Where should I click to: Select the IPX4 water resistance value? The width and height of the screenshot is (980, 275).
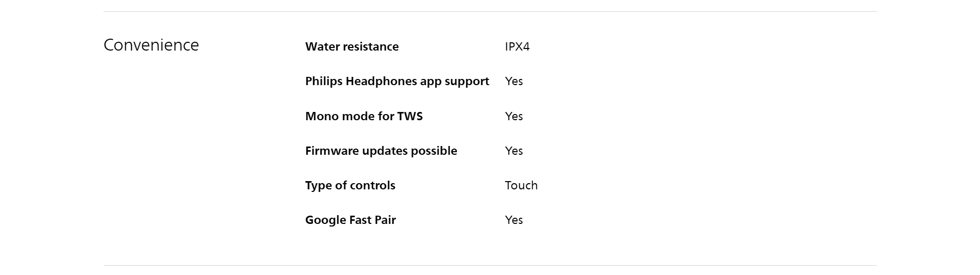click(517, 46)
